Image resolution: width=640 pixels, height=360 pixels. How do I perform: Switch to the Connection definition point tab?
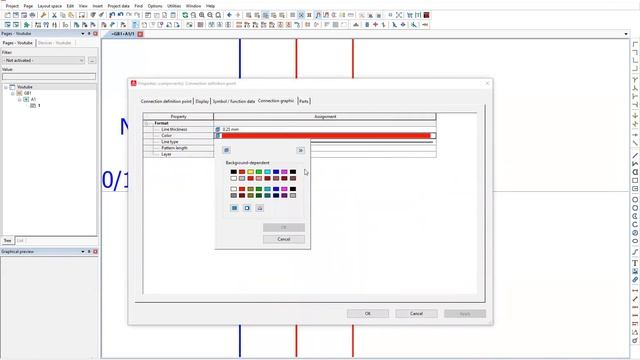coord(166,101)
